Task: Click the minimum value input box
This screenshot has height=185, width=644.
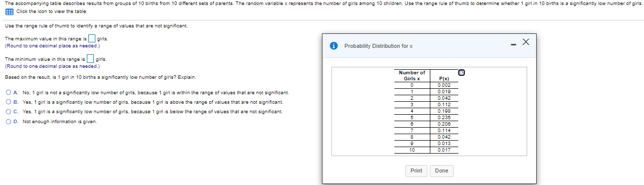Action: point(90,59)
